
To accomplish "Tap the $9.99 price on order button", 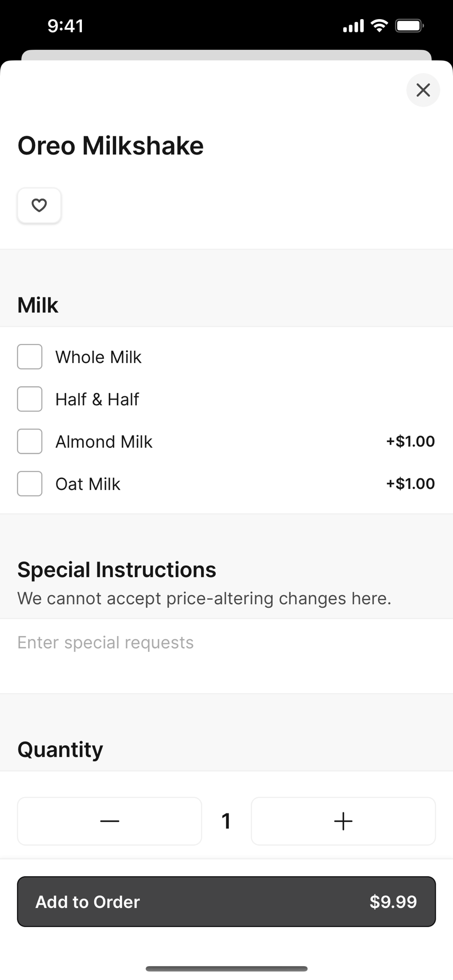I will point(393,902).
